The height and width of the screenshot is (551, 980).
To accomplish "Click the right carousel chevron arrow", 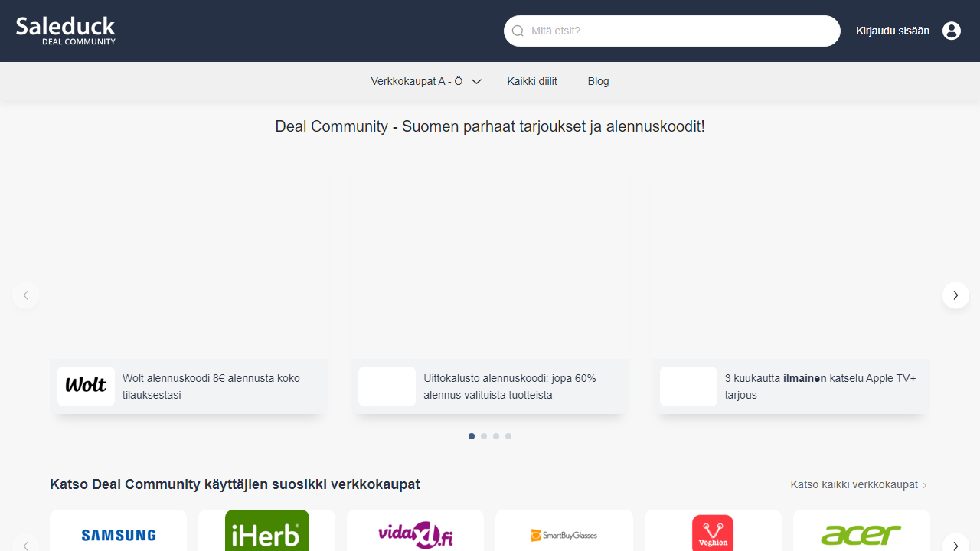I will pos(955,295).
